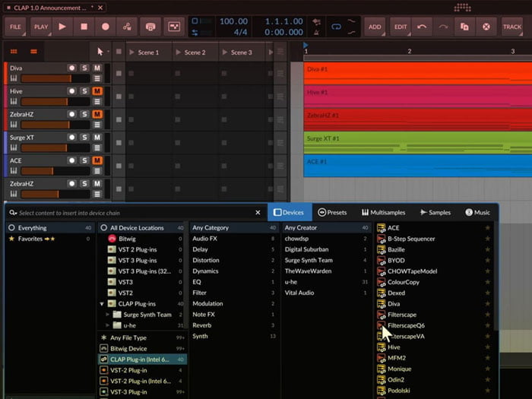Toggle the loop icon in transport bar
Viewport: 532px width, 399px height.
[x=336, y=27]
